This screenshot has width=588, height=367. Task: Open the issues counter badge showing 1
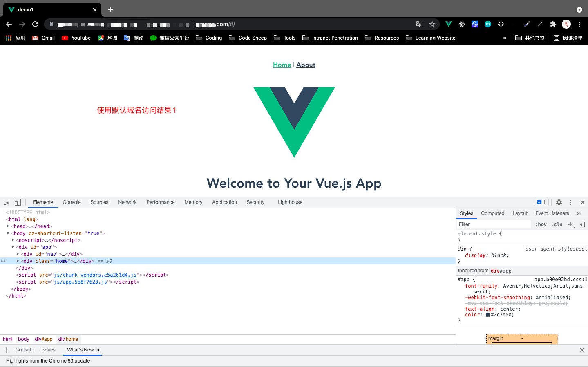(x=541, y=202)
